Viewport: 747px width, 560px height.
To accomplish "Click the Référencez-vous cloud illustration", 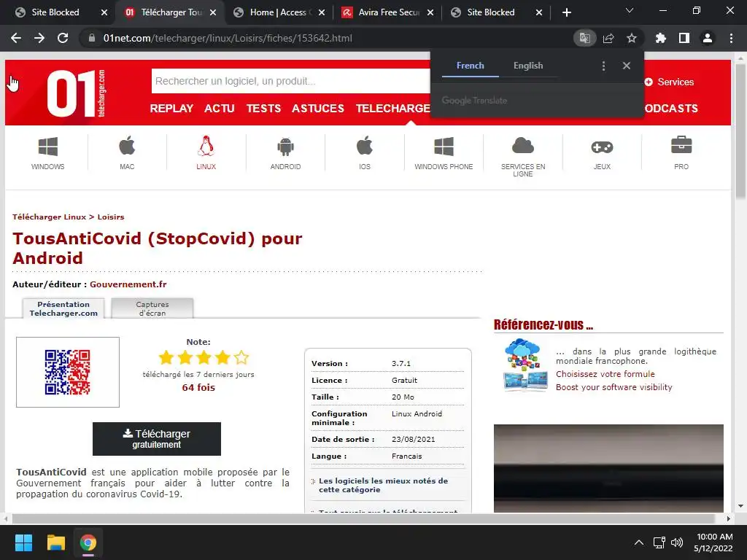I will pyautogui.click(x=525, y=365).
